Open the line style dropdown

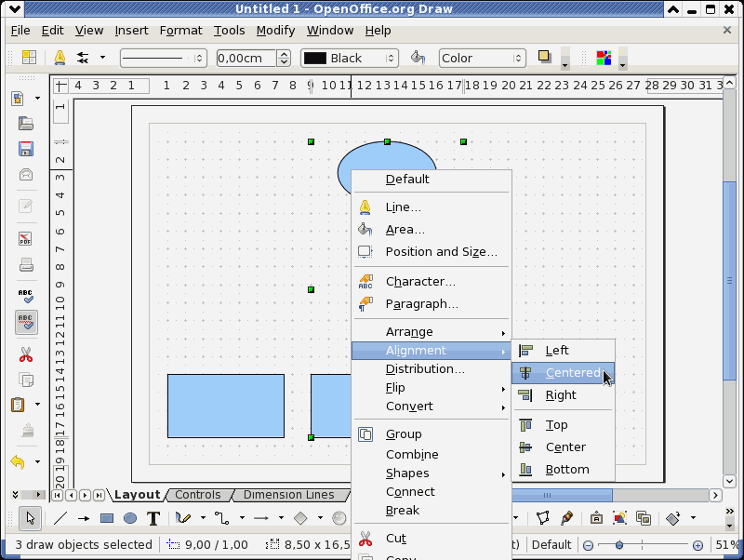[x=164, y=58]
